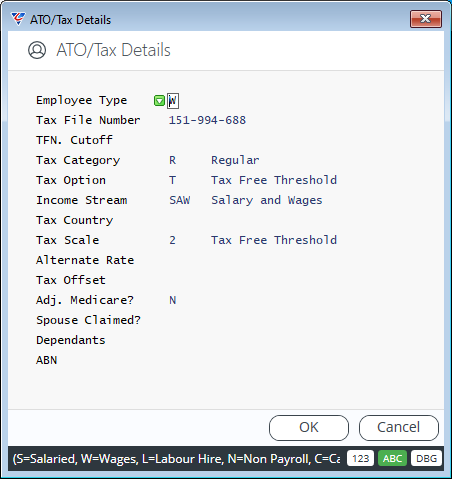Screen dimensions: 452x479
Task: Confirm with the OK button
Action: [309, 428]
